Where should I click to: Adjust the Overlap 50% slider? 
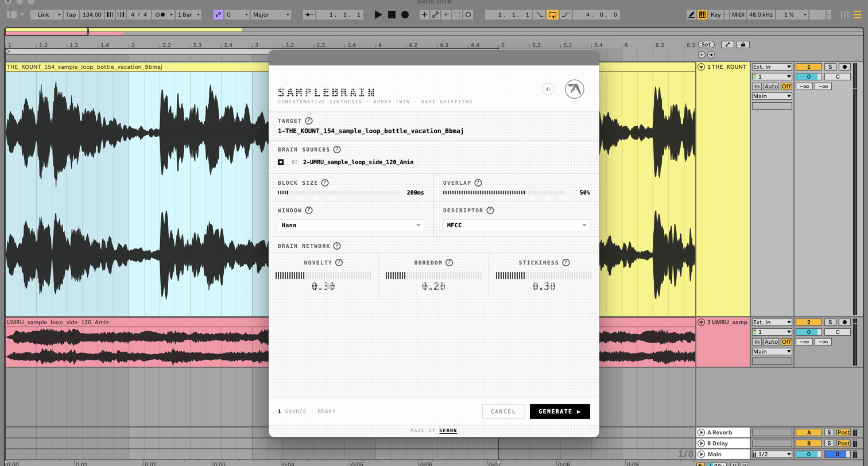pos(504,192)
